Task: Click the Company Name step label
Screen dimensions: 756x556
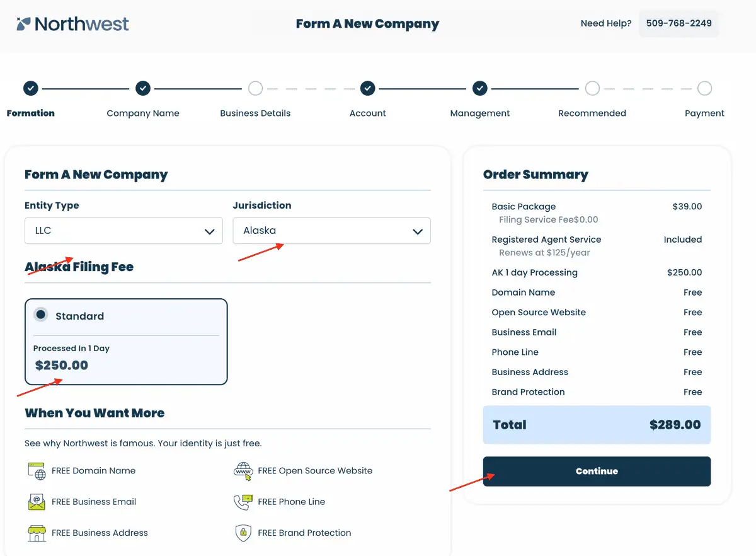Action: [x=143, y=113]
